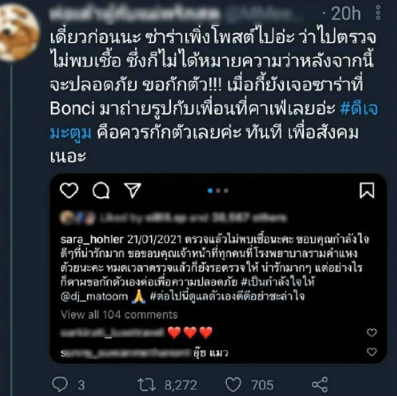Like the comment with three red hearts
397x396 pixels.
coord(372,332)
